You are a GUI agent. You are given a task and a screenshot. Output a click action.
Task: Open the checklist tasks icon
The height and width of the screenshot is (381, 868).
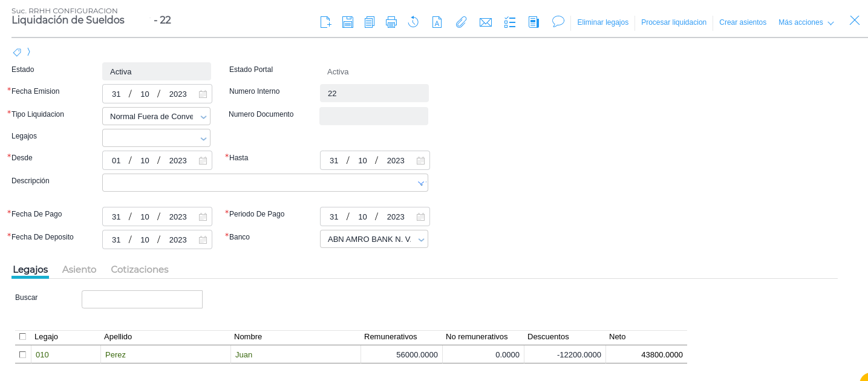point(510,22)
